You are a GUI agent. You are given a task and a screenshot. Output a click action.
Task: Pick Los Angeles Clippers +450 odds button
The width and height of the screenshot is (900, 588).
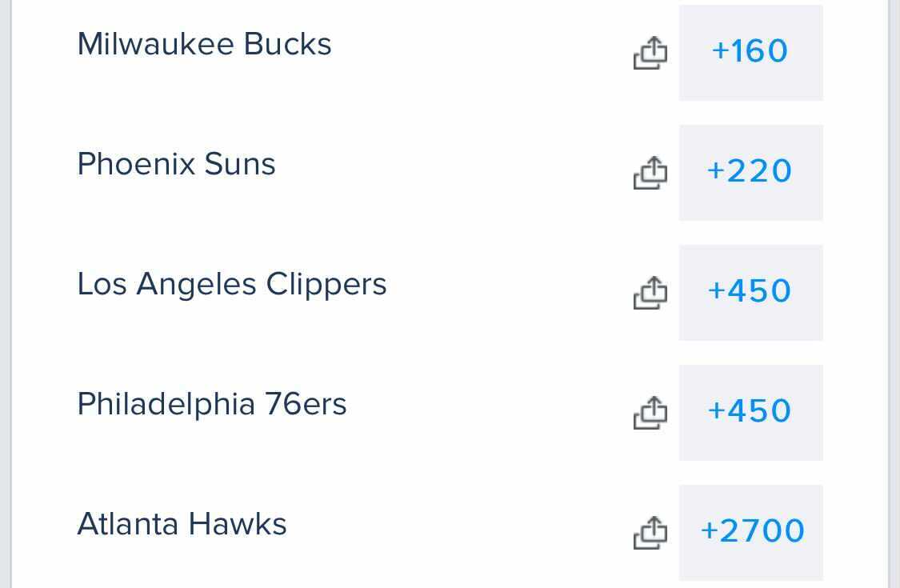coord(750,293)
